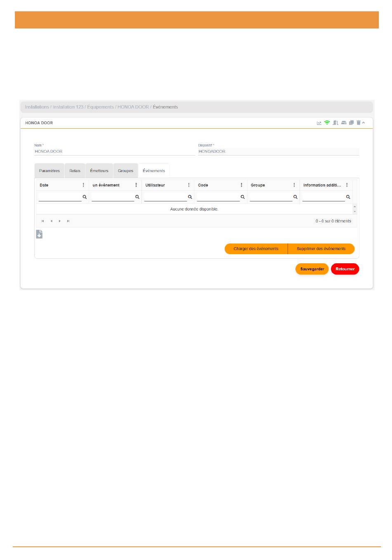392x560 pixels.
Task: Go to first page of events
Action: 43,221
